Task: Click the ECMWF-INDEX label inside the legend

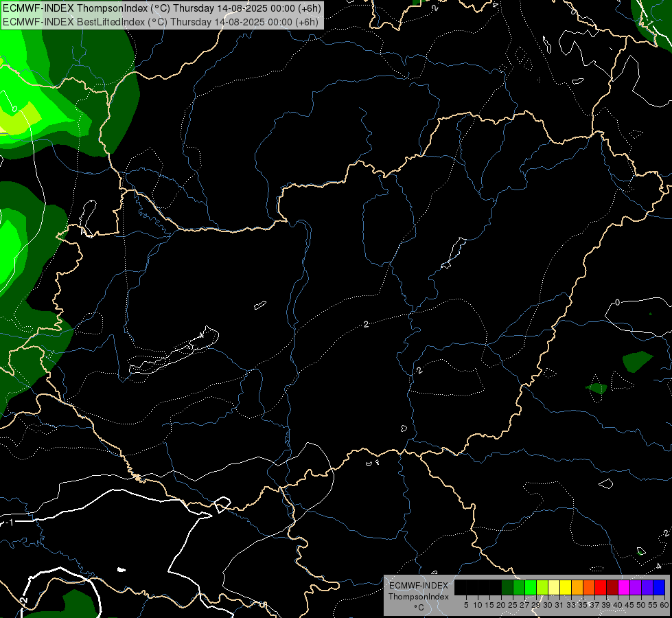Action: click(419, 586)
